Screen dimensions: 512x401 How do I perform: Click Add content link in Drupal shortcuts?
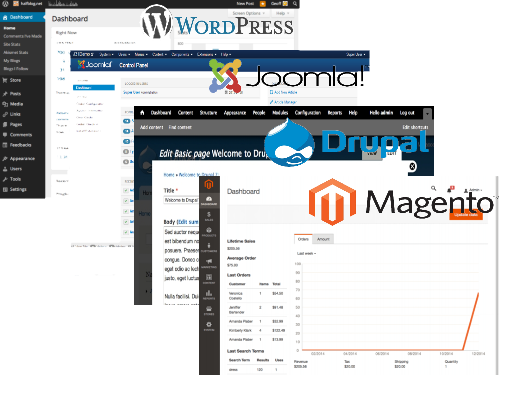[152, 127]
